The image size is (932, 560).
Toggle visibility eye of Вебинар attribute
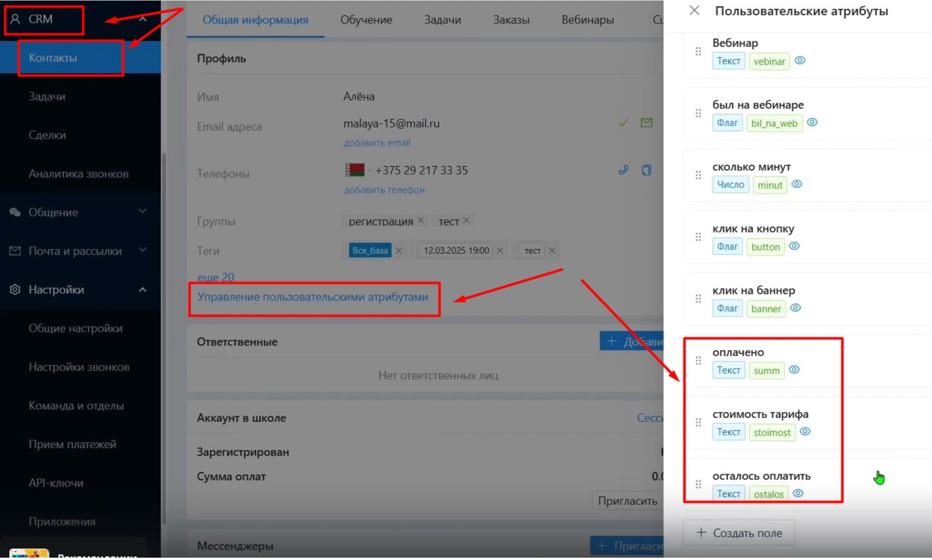tap(800, 61)
